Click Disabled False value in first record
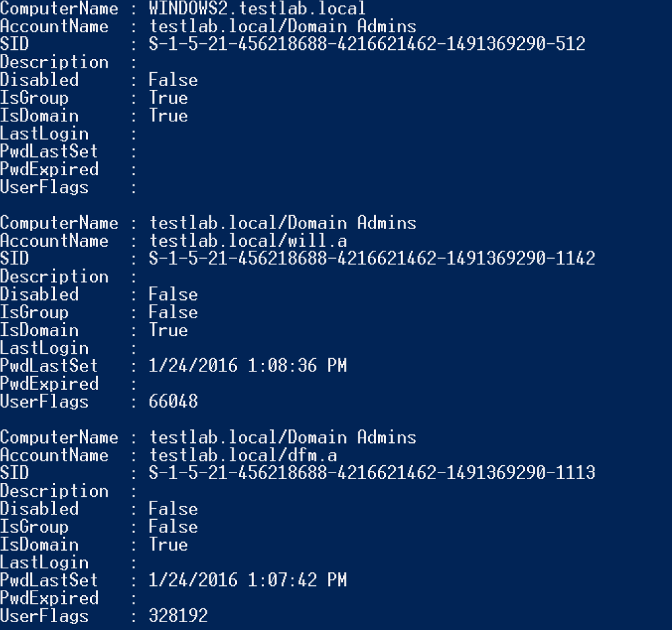 [x=173, y=80]
